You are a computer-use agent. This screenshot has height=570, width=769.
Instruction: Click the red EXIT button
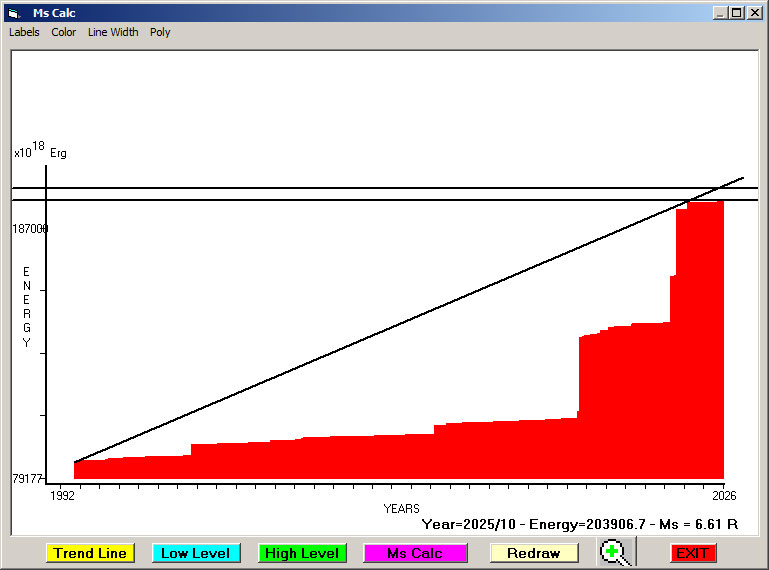(692, 553)
